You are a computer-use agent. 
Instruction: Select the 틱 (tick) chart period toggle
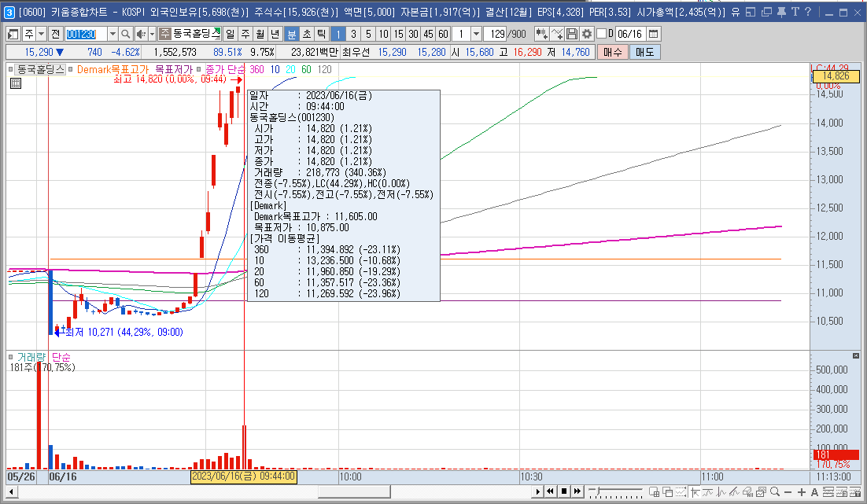coord(321,34)
